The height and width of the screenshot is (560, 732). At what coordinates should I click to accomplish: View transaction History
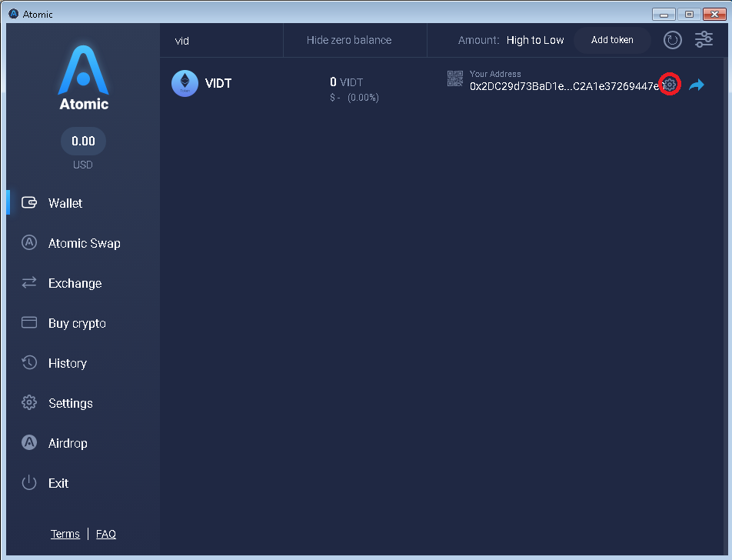68,363
